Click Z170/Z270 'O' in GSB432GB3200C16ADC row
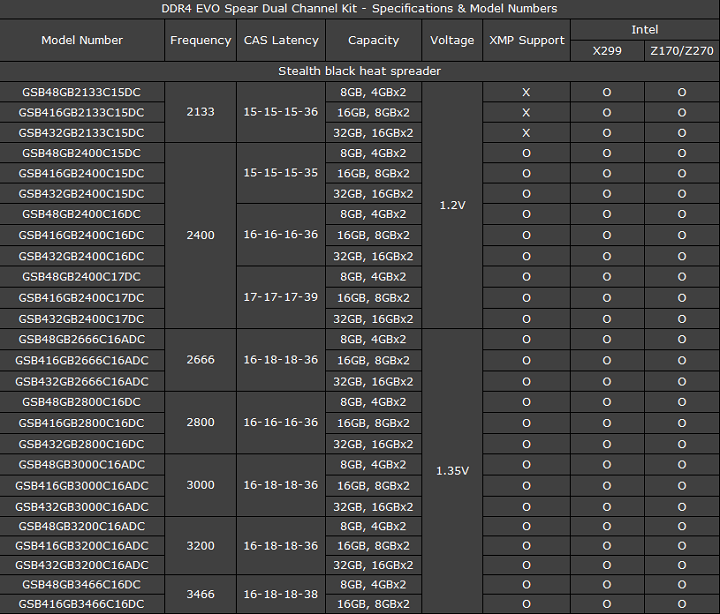720x614 pixels. [x=682, y=565]
